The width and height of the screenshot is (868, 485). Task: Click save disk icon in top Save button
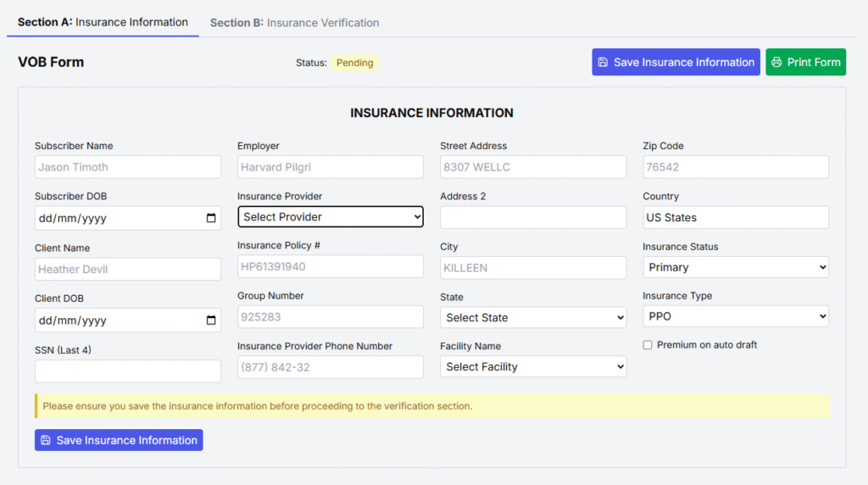603,62
